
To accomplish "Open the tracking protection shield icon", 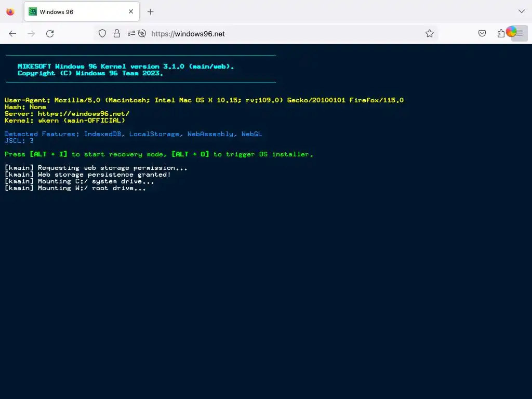I will [102, 33].
